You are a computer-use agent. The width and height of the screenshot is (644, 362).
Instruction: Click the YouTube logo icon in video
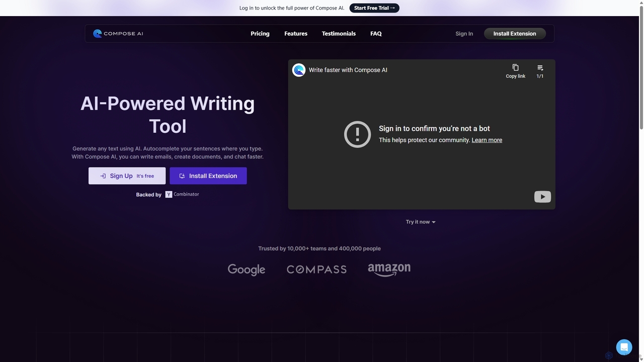(x=542, y=197)
